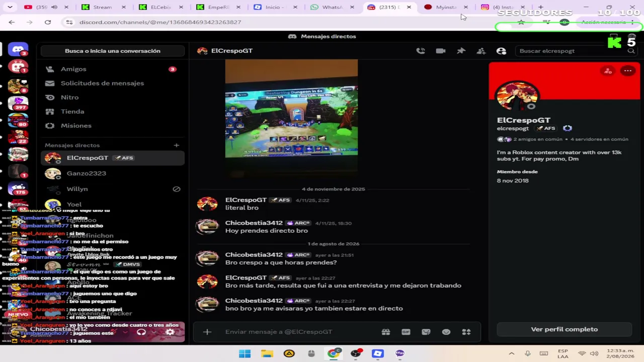Image resolution: width=644 pixels, height=362 pixels.
Task: Create a new direct message with plus
Action: 176,145
